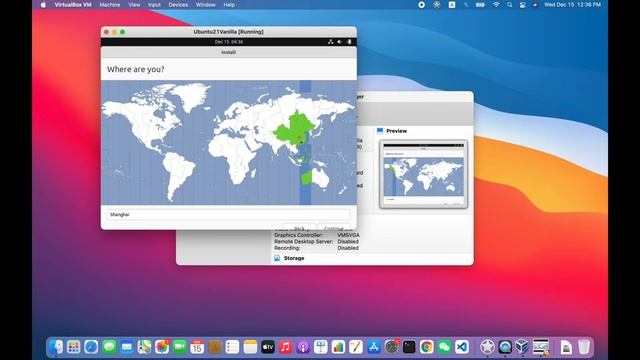Open Reminders from the dock
The image size is (640, 360).
[232, 347]
